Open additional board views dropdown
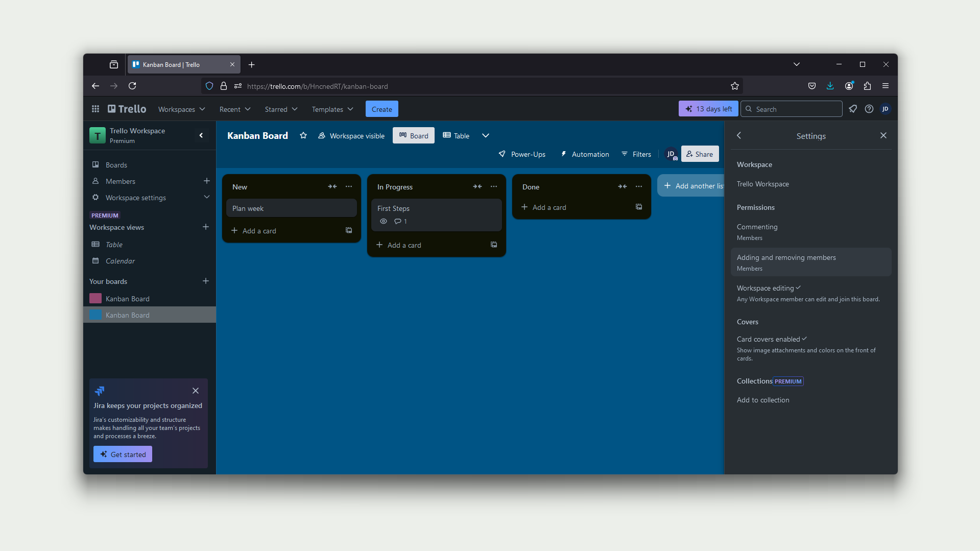Screen dimensions: 980x551 (x=486, y=135)
